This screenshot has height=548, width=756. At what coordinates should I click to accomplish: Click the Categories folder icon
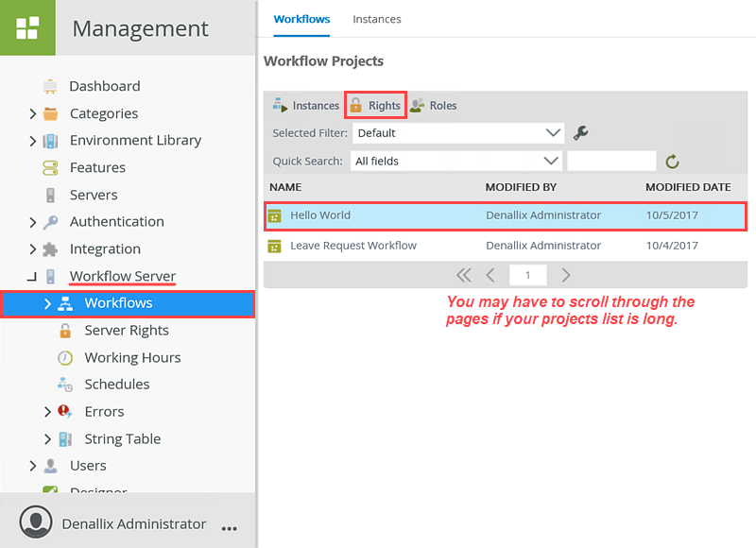coord(50,113)
